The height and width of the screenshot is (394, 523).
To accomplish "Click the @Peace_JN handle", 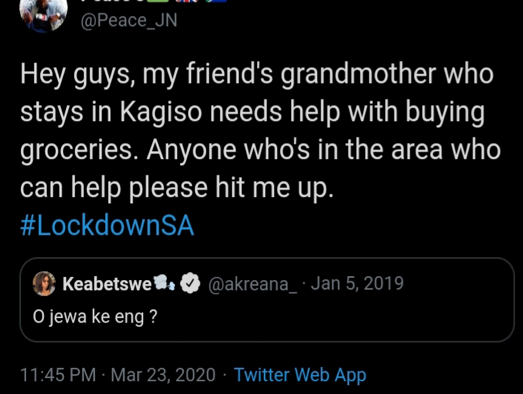I will (129, 21).
